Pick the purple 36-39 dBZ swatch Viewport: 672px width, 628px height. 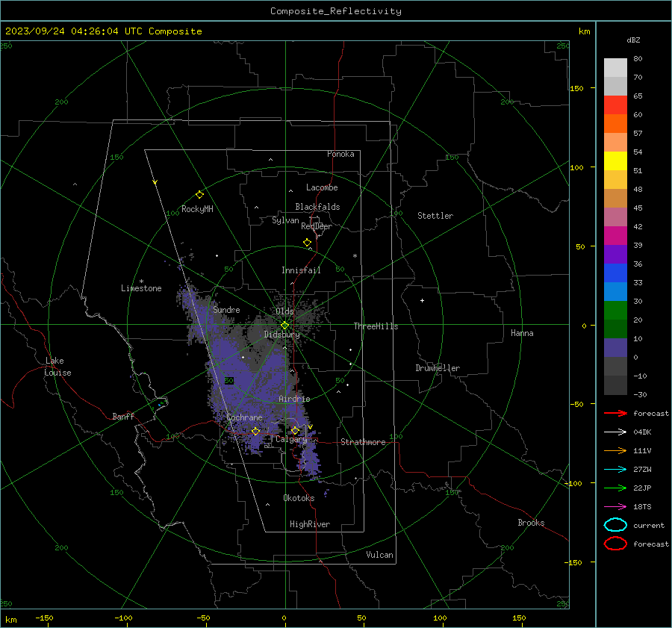[615, 255]
